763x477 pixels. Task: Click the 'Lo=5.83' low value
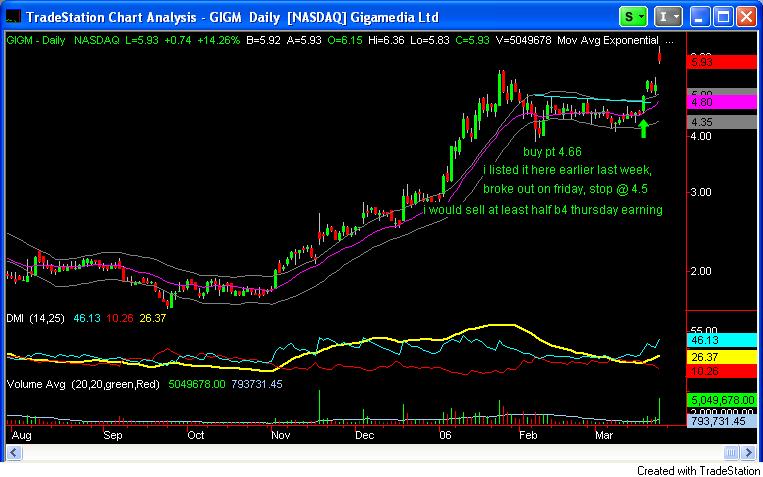(431, 41)
